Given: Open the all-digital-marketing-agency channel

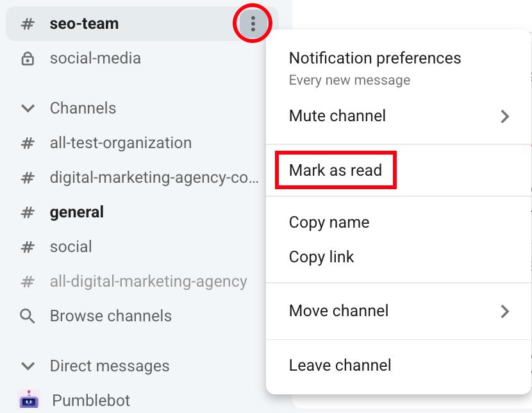Looking at the screenshot, I should tap(148, 282).
